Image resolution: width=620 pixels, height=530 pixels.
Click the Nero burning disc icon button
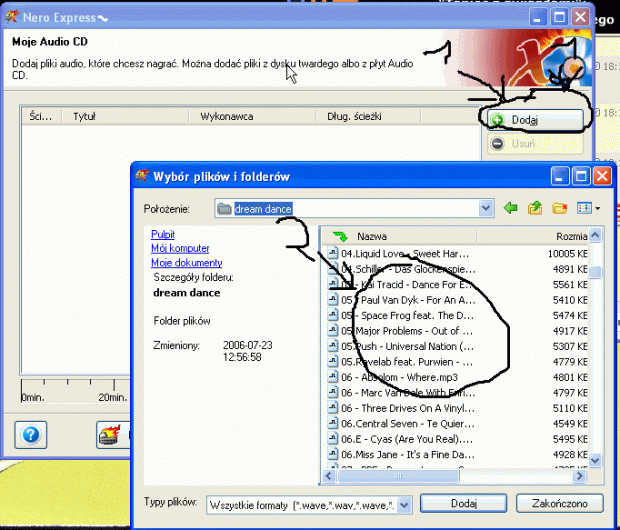(x=112, y=435)
